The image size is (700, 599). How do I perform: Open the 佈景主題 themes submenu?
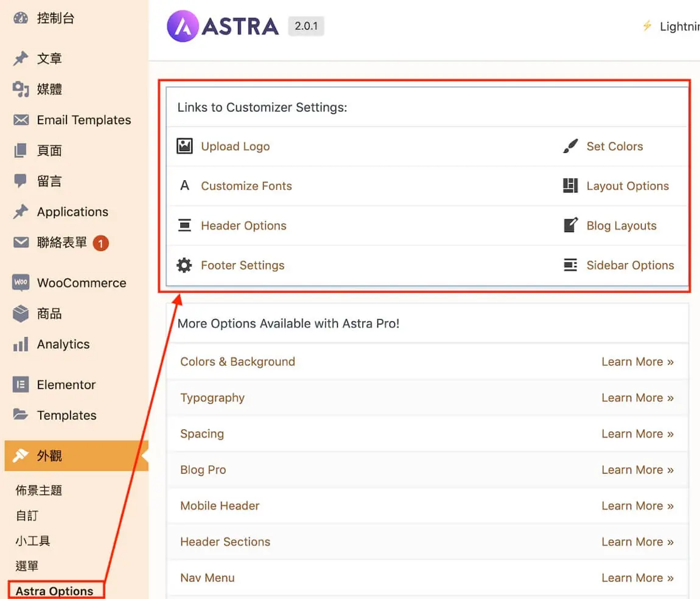click(x=39, y=490)
